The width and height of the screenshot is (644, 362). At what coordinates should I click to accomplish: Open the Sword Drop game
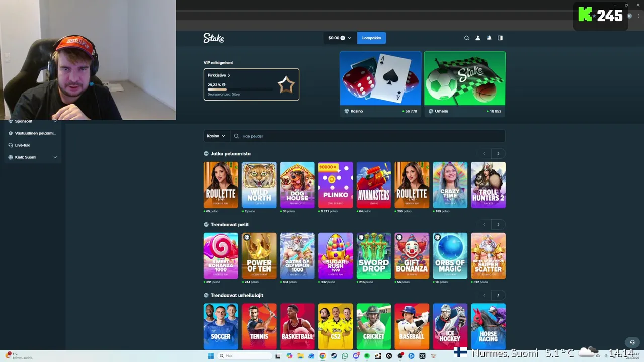pos(374,256)
